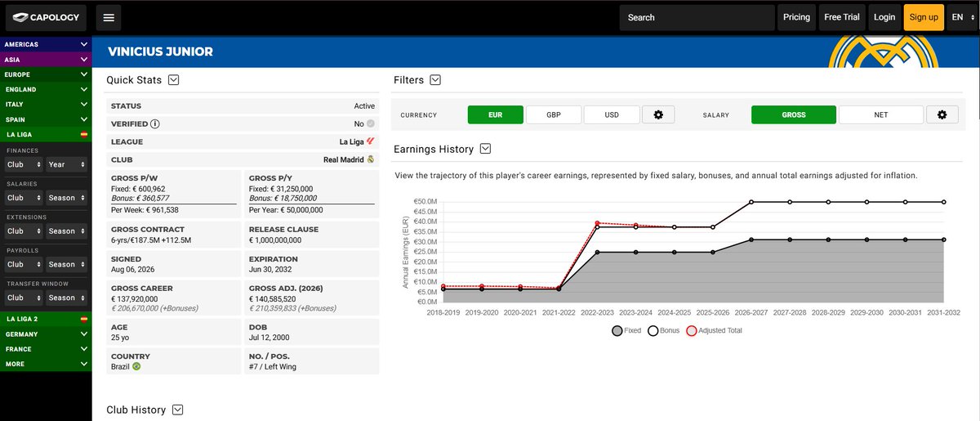Expand the Club History section
980x421 pixels.
point(178,410)
